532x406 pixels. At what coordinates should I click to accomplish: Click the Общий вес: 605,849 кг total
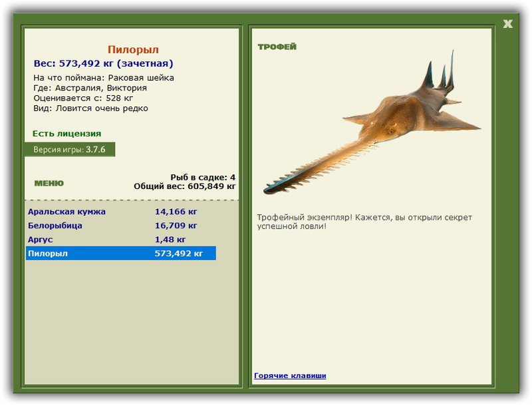[185, 186]
